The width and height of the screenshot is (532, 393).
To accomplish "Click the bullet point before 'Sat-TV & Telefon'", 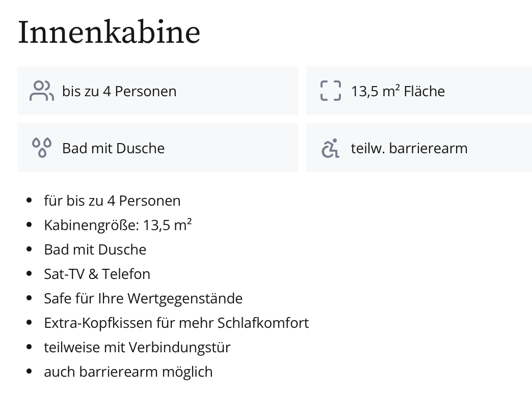I will coord(29,274).
